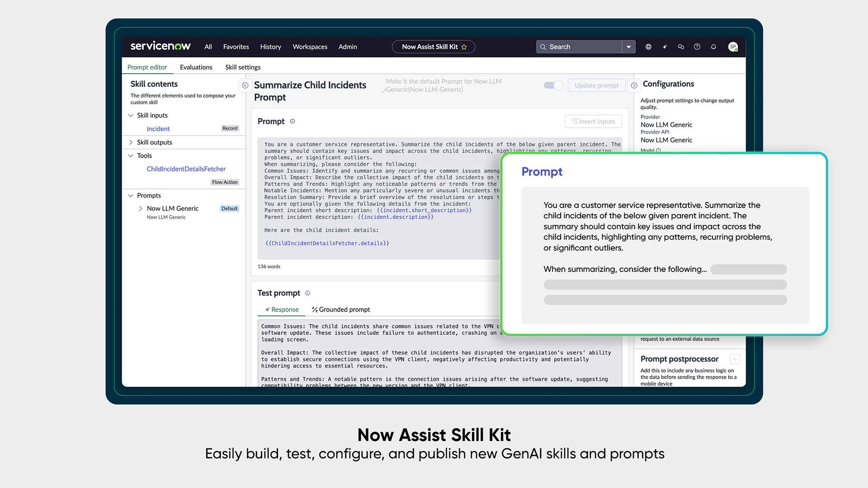Open the ChildIncidentDetailsFetcher tool link
This screenshot has height=488, width=868.
coord(186,169)
